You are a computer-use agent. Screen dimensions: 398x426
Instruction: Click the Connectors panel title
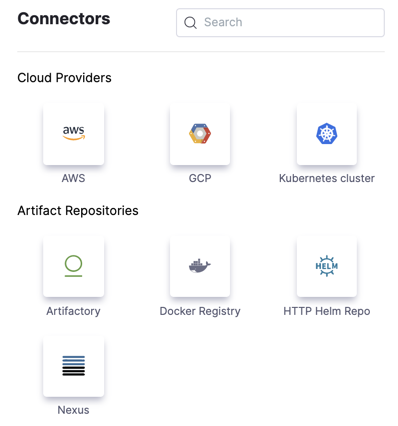coord(64,19)
